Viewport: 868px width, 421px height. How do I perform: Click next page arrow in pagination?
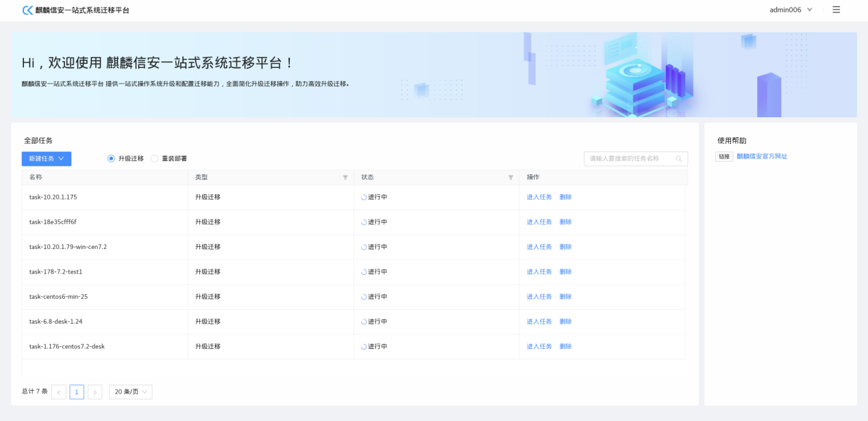95,392
